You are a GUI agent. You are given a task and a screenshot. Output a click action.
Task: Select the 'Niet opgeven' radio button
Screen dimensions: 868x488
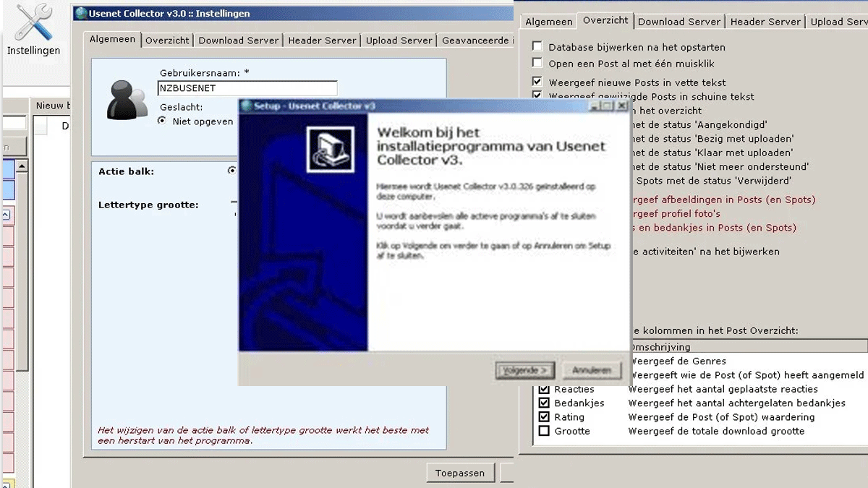(162, 121)
